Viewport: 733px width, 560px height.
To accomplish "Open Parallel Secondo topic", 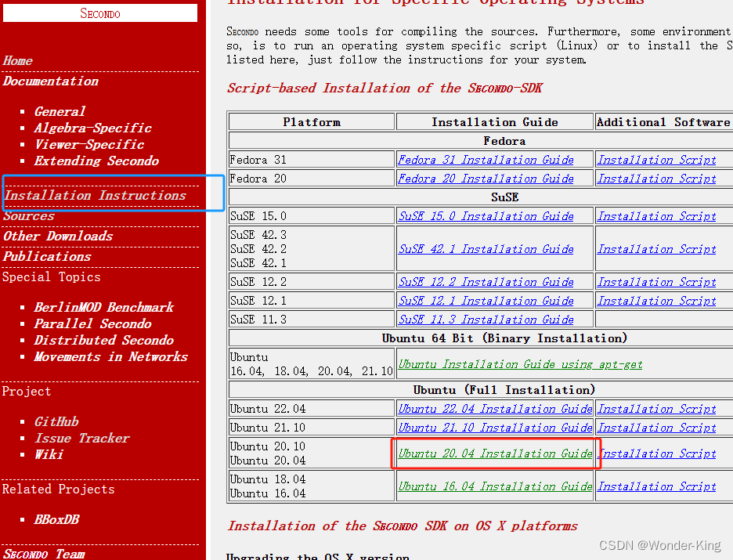I will (92, 323).
